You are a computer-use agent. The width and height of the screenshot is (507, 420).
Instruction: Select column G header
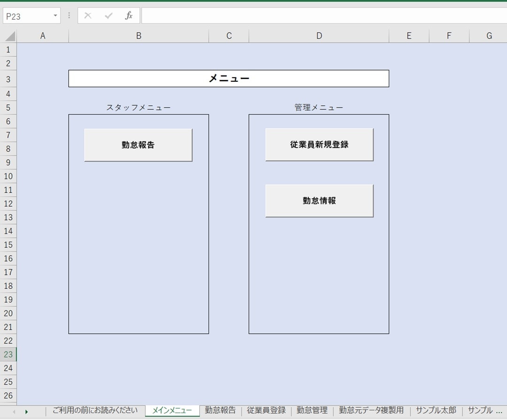pos(489,36)
